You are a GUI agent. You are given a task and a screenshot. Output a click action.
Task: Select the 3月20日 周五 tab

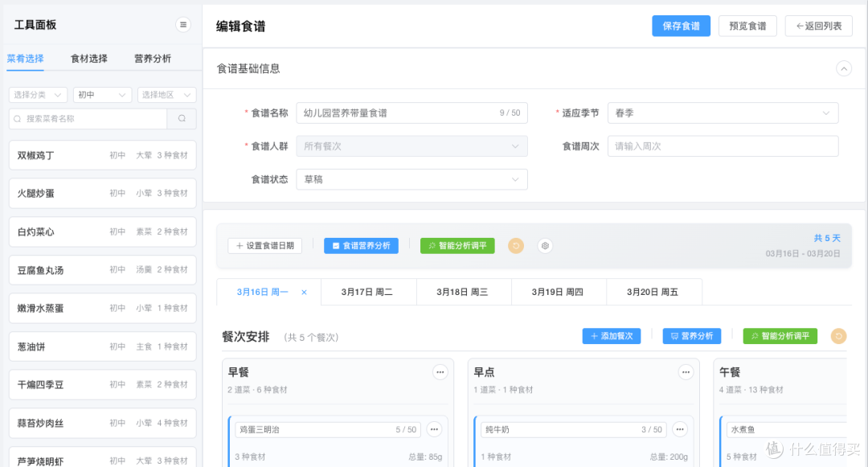653,292
